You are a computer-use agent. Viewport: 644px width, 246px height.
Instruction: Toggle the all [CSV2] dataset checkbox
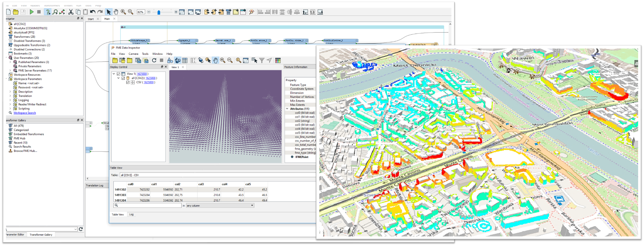123,78
